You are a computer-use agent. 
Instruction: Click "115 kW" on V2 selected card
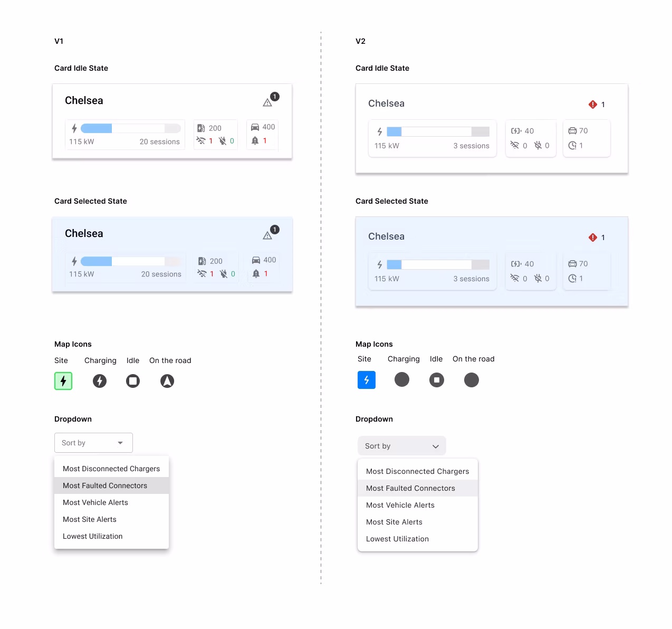click(387, 279)
